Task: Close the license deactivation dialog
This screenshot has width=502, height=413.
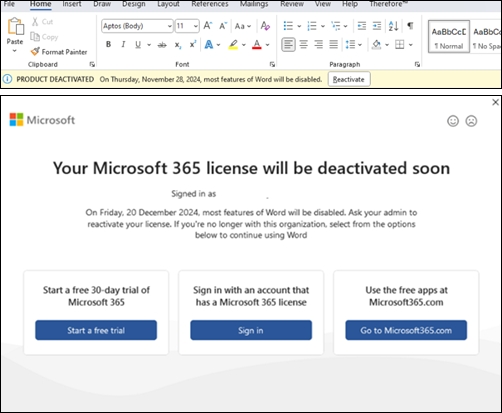Action: click(x=496, y=102)
